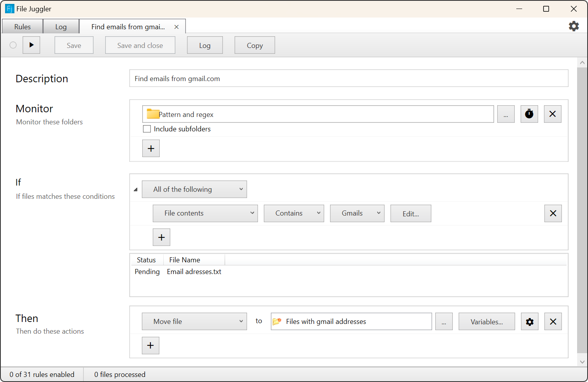The width and height of the screenshot is (588, 382).
Task: Open the Variables... menu
Action: coord(487,322)
